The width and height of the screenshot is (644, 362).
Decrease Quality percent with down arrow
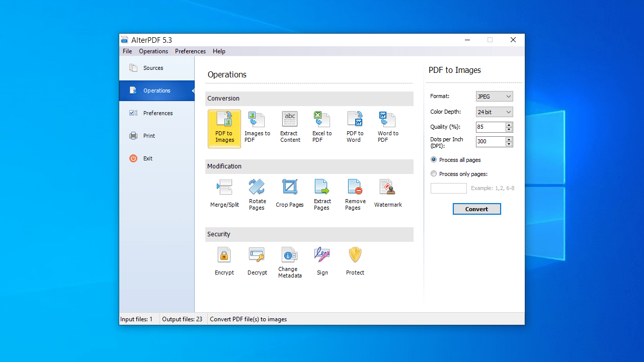(x=509, y=129)
